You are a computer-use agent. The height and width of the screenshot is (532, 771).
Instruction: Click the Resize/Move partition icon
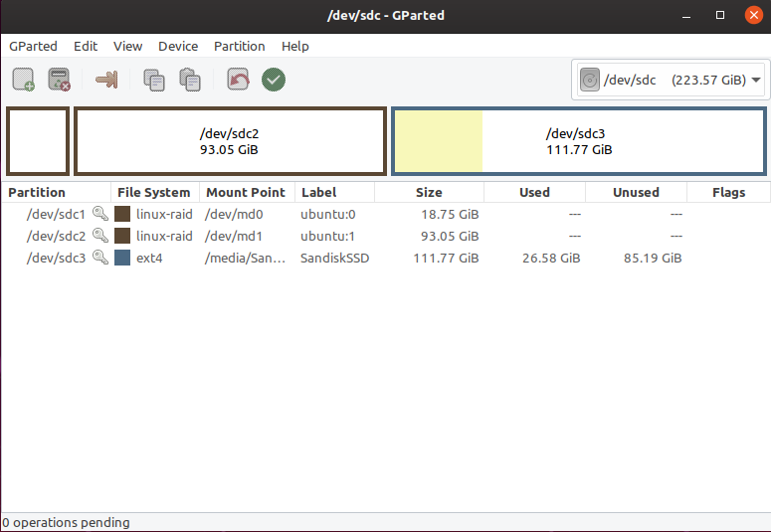point(106,80)
